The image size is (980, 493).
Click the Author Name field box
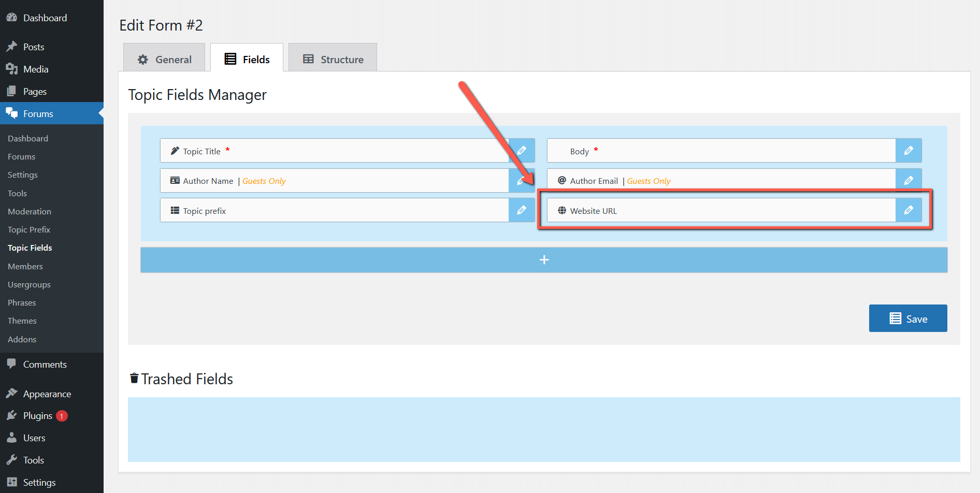334,181
